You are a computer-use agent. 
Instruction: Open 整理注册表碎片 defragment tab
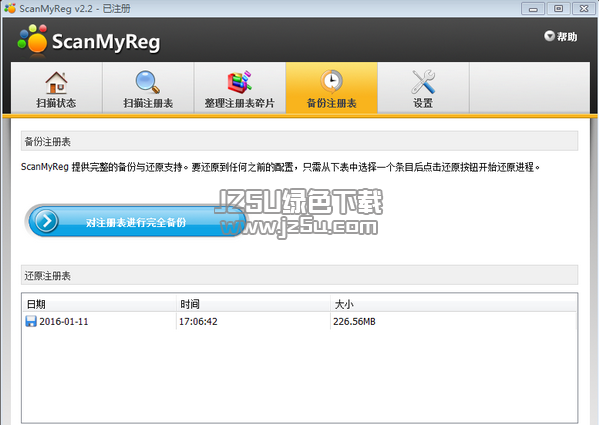tap(240, 88)
